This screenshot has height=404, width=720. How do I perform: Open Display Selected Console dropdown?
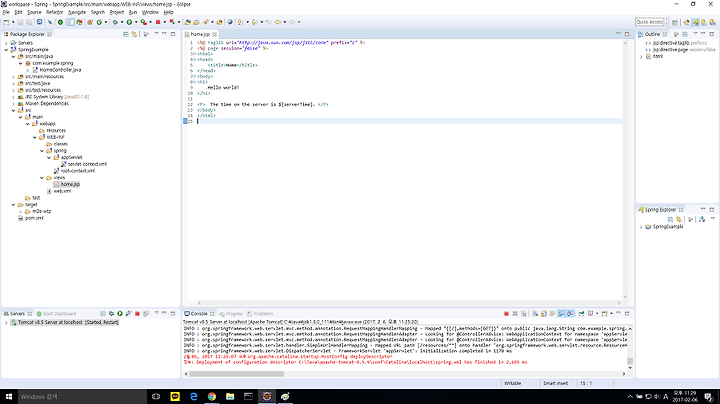pos(597,314)
